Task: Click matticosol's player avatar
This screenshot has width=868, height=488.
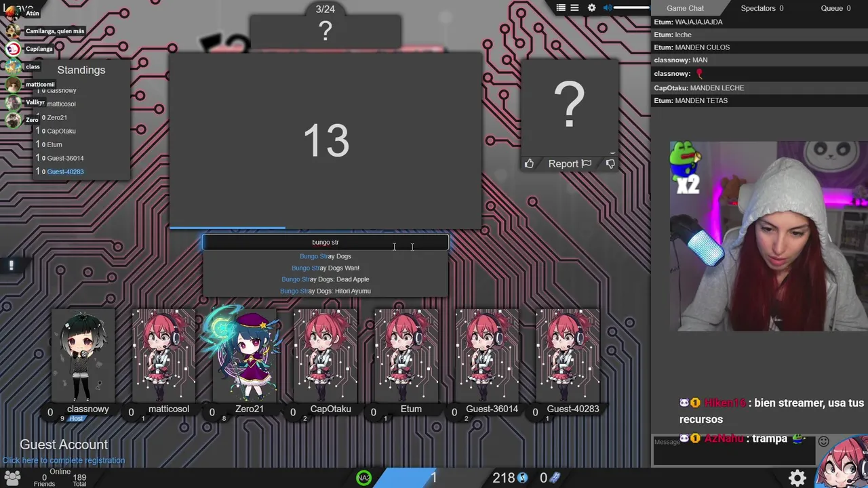Action: [163, 356]
